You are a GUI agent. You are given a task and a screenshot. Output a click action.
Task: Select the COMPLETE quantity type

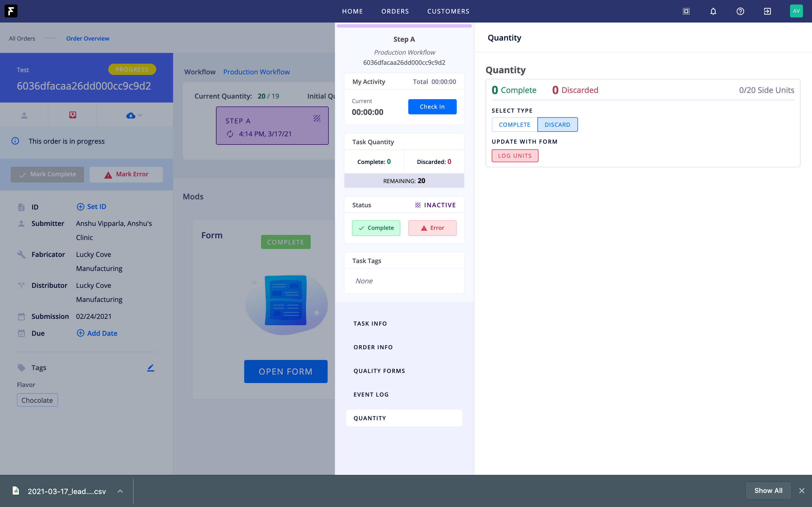point(514,125)
